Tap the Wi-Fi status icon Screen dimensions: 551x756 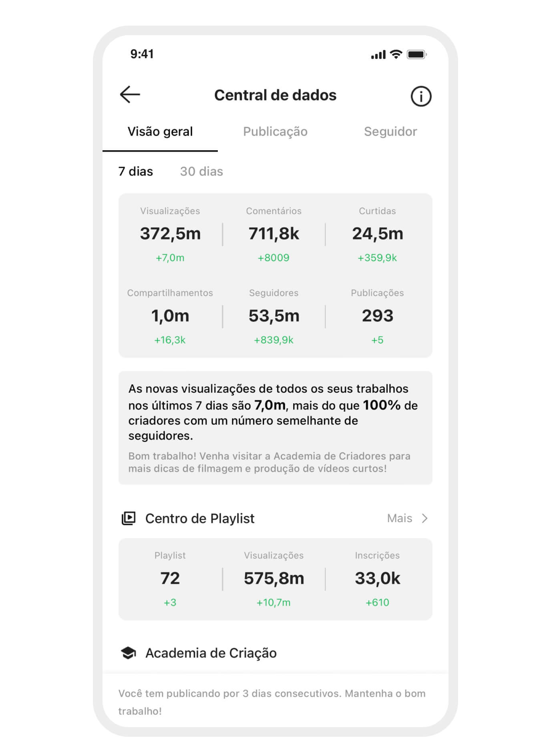[396, 54]
